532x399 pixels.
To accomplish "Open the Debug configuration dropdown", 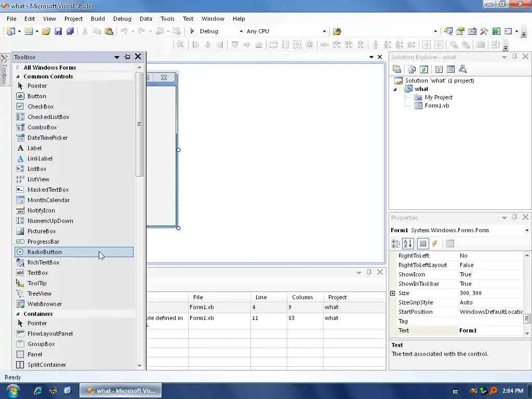I will [241, 32].
